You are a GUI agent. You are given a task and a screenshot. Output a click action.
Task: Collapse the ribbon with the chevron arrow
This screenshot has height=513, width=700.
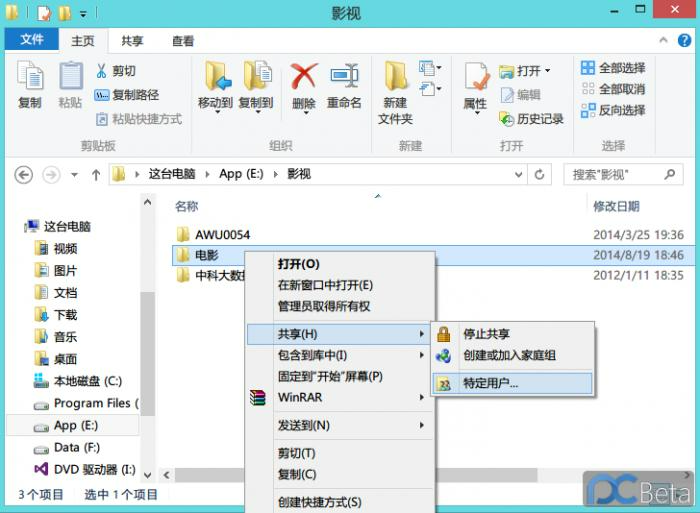pos(663,40)
